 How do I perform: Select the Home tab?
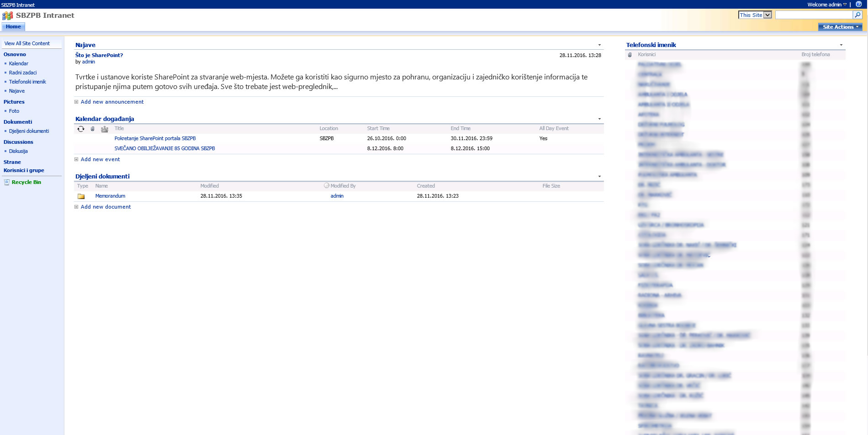(x=13, y=27)
